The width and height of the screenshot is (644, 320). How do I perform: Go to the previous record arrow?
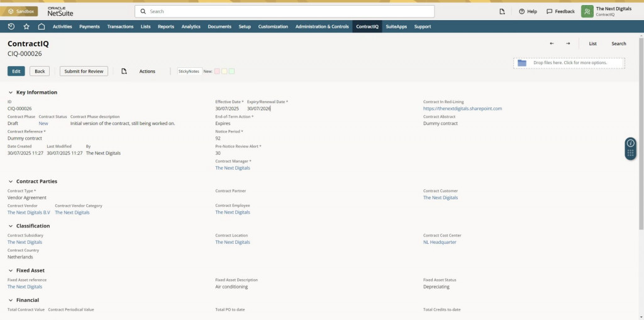pos(552,43)
